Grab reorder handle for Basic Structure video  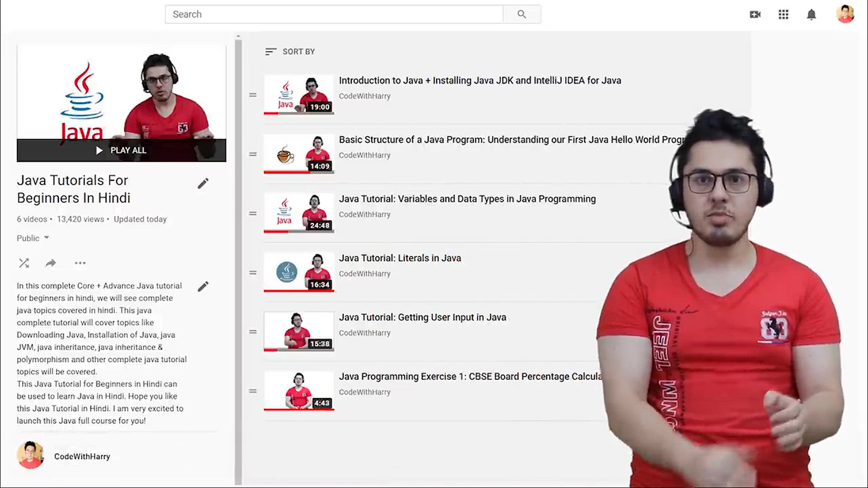point(253,154)
